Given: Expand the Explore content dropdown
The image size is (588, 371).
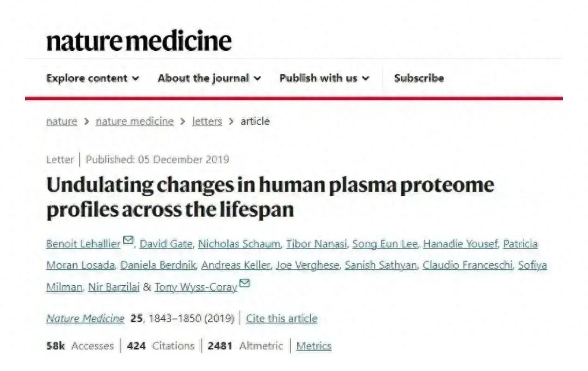Looking at the screenshot, I should [92, 78].
